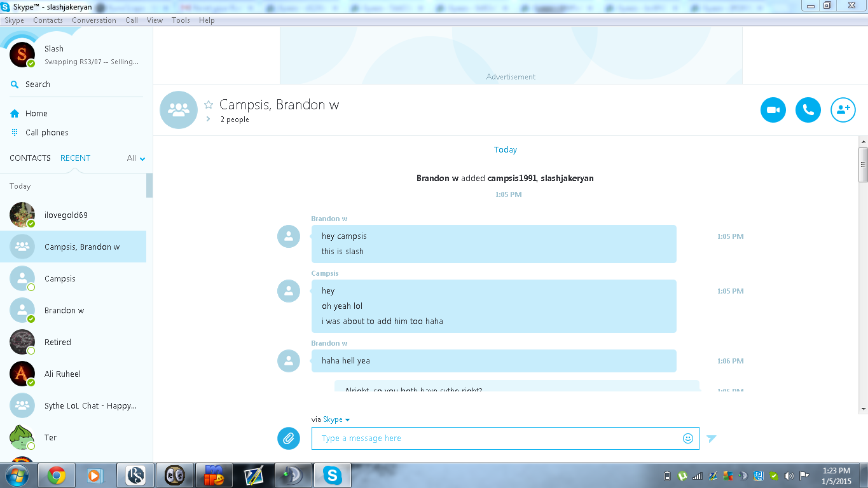Click the recent list scrollbar thumb
The width and height of the screenshot is (868, 488).
point(149,186)
